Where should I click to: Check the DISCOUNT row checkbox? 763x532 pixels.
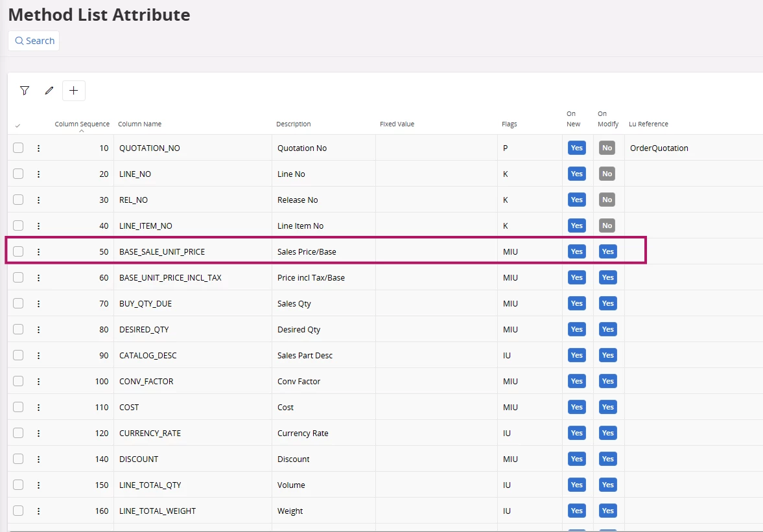pyautogui.click(x=18, y=459)
